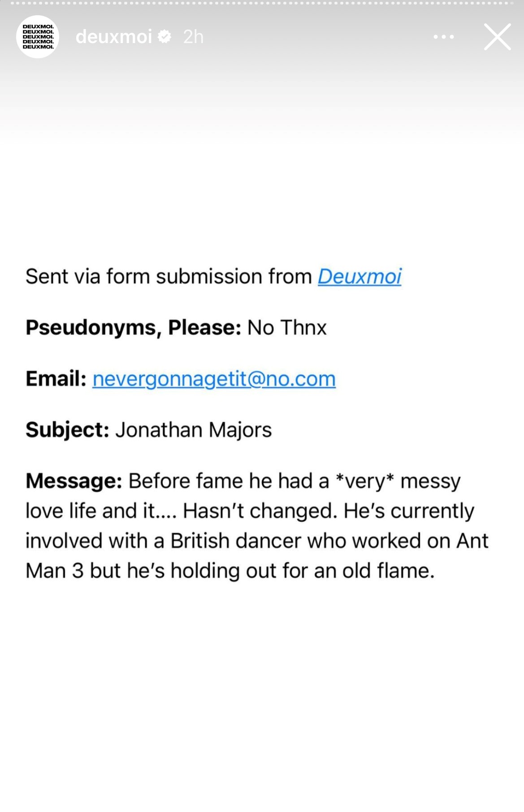Select the "Pseudonyms, Please:" label
The image size is (524, 812).
pyautogui.click(x=134, y=328)
